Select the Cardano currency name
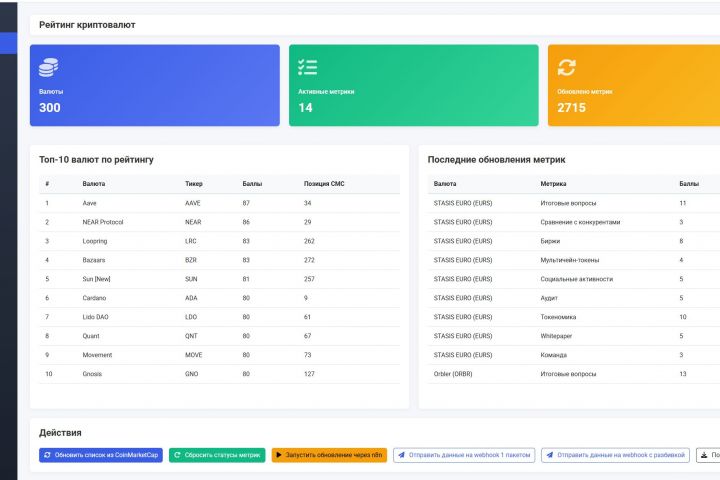 94,298
